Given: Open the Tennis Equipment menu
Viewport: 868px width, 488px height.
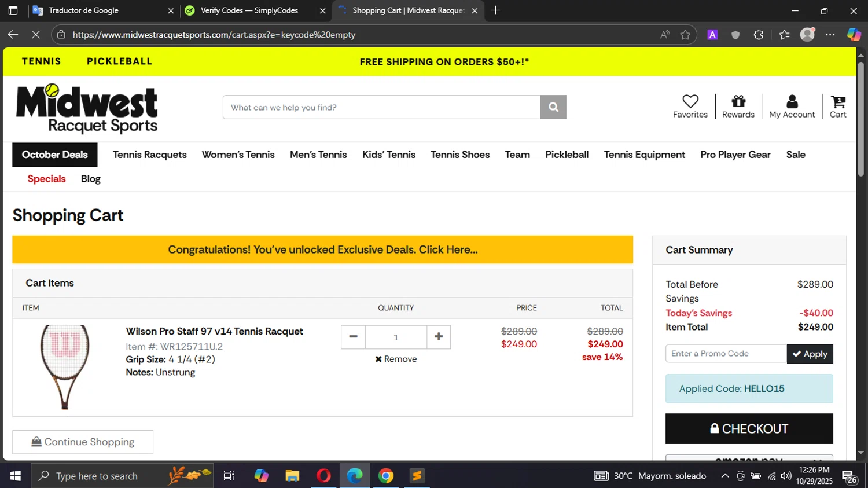Looking at the screenshot, I should pyautogui.click(x=644, y=155).
